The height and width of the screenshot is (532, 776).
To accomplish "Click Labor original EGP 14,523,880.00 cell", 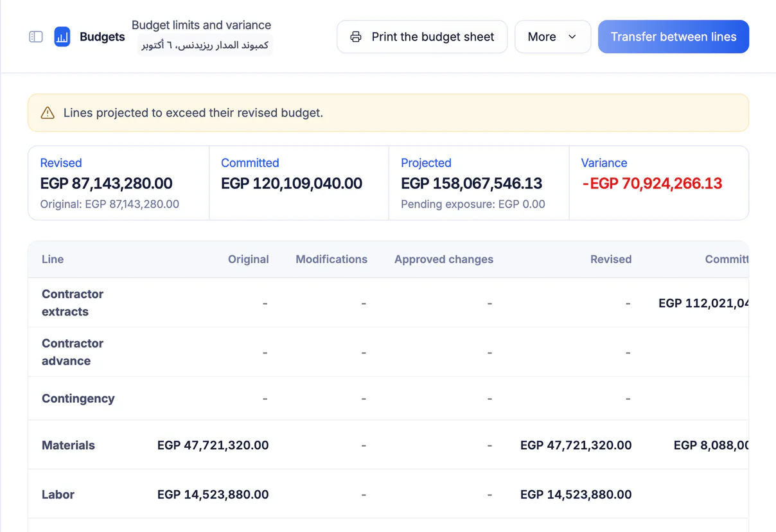I will tap(213, 495).
